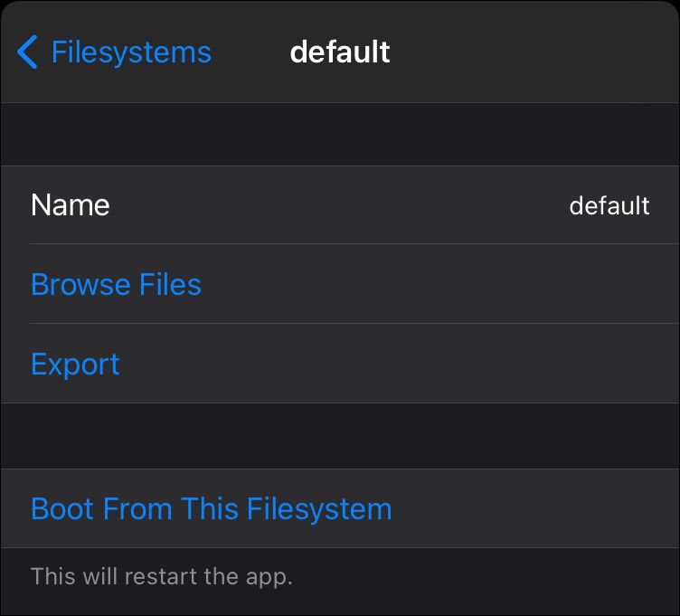
Task: Open Browse Files
Action: (116, 285)
